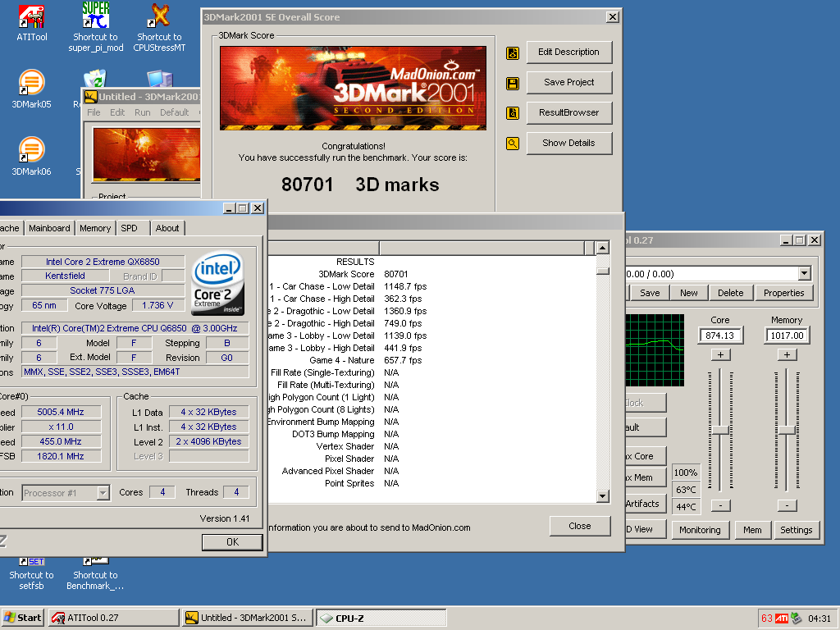Click Show Details button
The width and height of the screenshot is (840, 630).
point(569,143)
